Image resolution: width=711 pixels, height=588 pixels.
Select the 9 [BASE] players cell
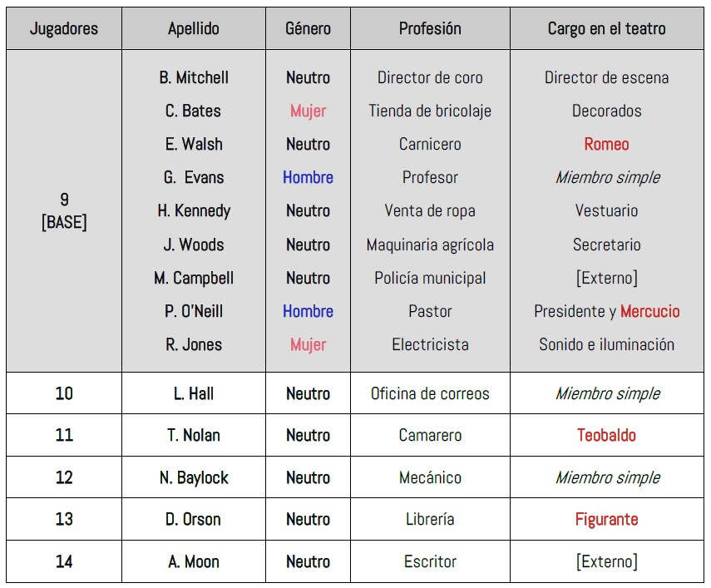pyautogui.click(x=64, y=210)
